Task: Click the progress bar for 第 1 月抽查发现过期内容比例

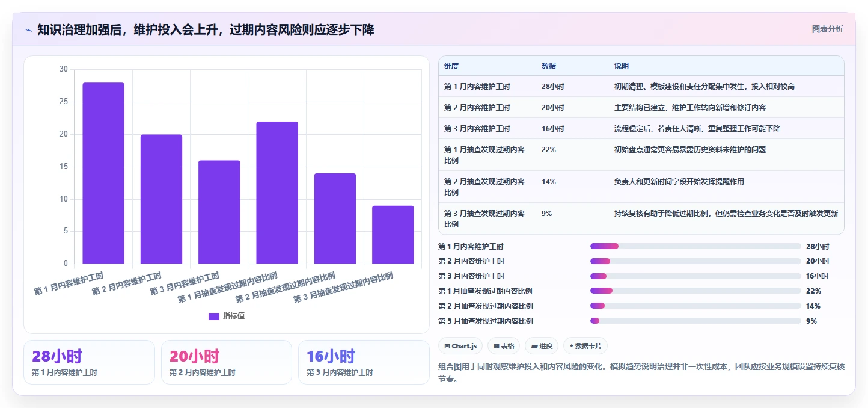Action: (695, 291)
